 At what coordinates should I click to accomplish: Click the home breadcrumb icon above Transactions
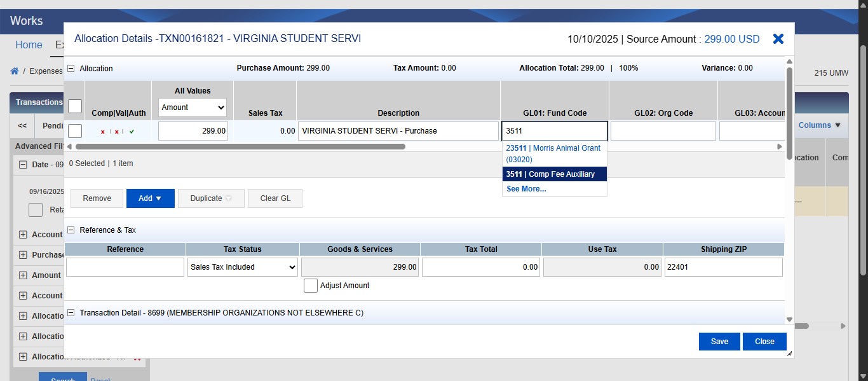[14, 71]
